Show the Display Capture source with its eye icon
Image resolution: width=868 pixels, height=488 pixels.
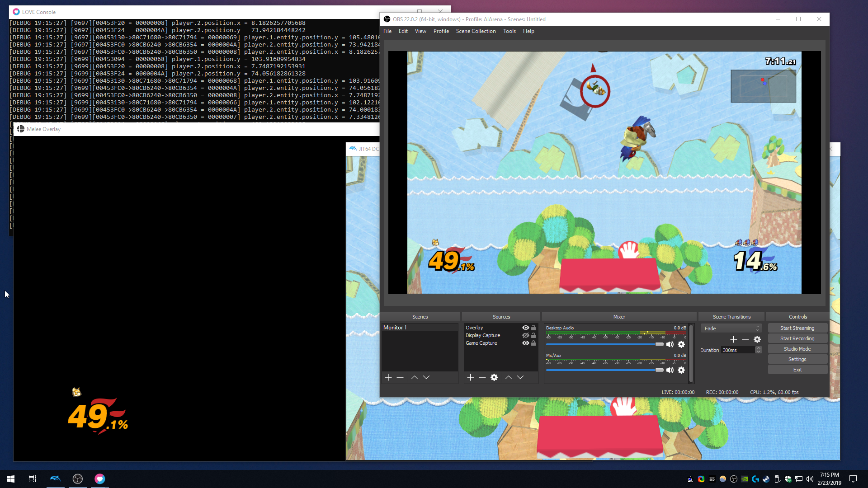[x=525, y=335]
